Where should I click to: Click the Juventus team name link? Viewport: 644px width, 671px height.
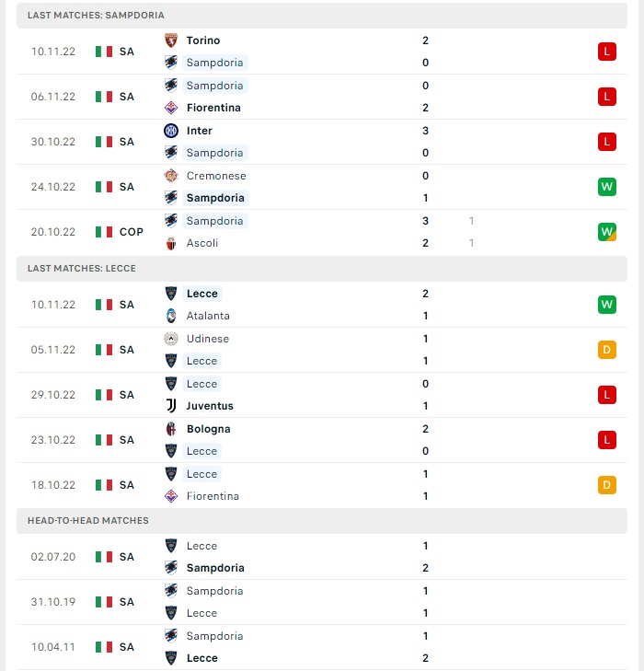[210, 406]
